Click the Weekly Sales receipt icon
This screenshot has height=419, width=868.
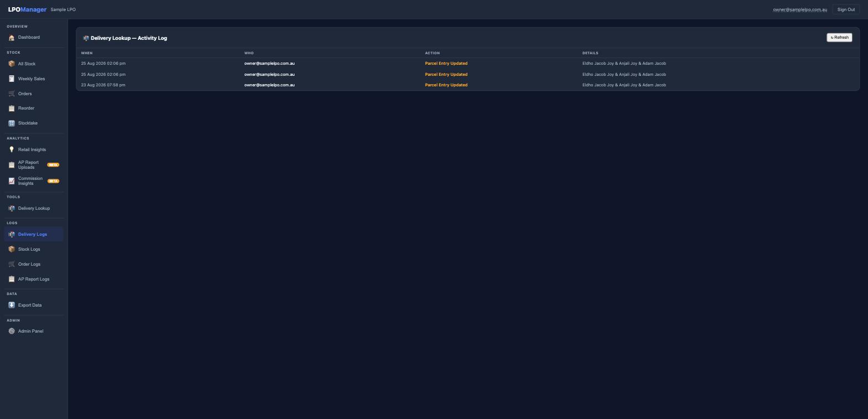point(12,79)
